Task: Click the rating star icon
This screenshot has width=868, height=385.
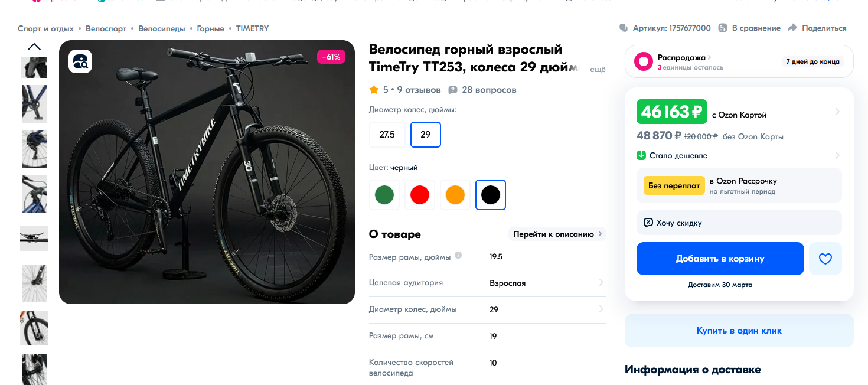Action: pos(374,90)
